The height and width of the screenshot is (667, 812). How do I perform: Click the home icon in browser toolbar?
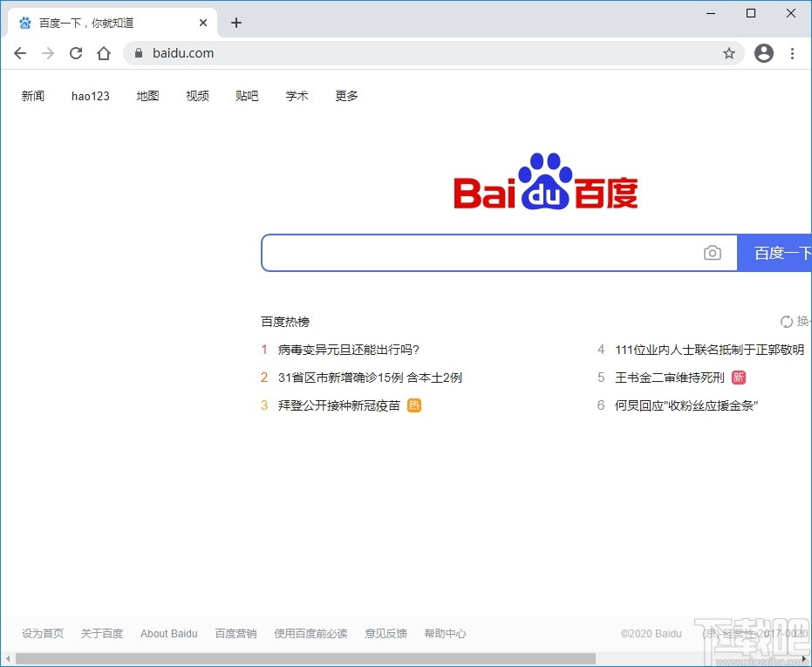point(104,53)
